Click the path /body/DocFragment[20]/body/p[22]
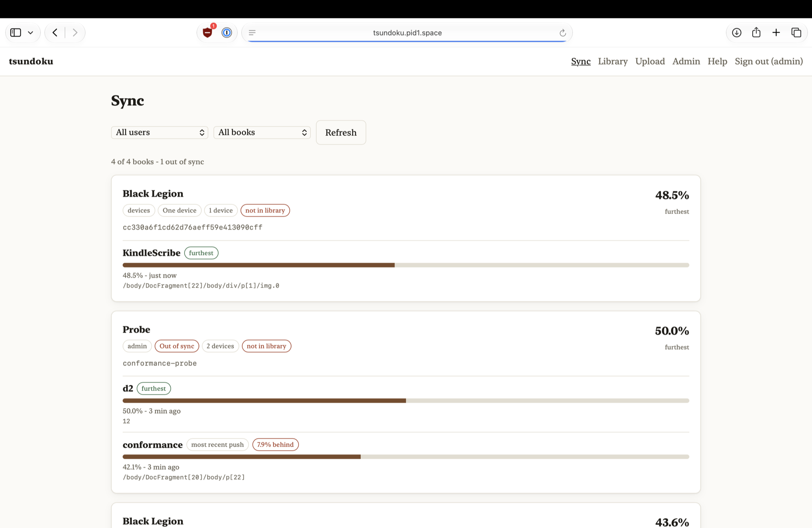The width and height of the screenshot is (812, 528). coord(184,477)
